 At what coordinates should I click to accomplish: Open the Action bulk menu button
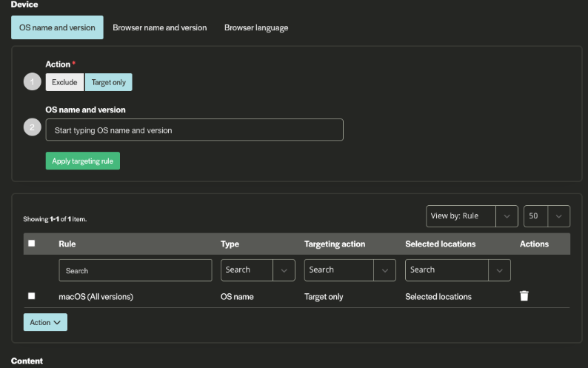click(x=45, y=322)
